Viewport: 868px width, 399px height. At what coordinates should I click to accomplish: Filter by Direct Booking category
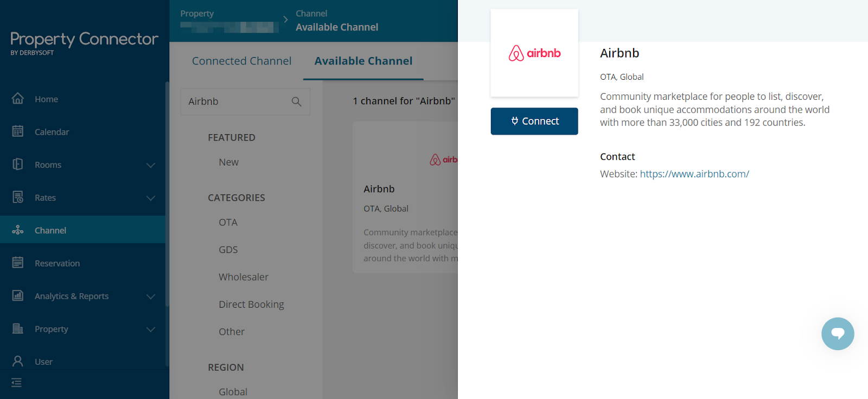click(251, 305)
